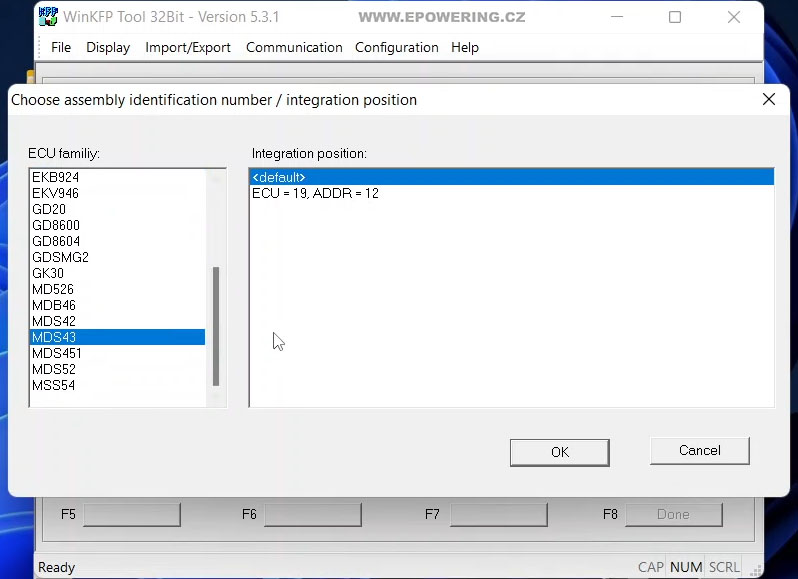Select GDSMG2 ECU family entry
This screenshot has width=798, height=579.
pyautogui.click(x=118, y=257)
